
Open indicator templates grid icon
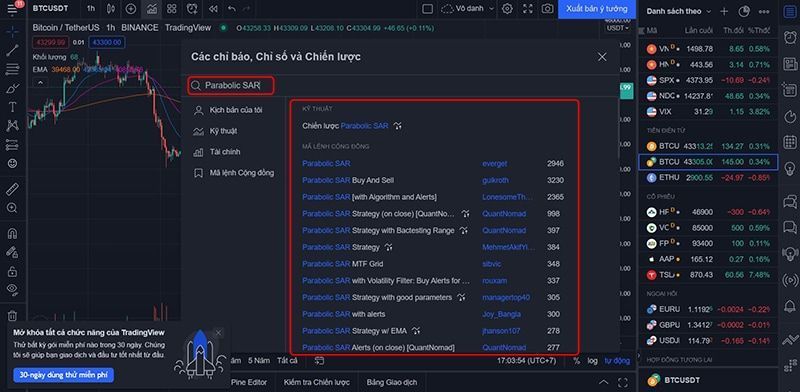[172, 9]
